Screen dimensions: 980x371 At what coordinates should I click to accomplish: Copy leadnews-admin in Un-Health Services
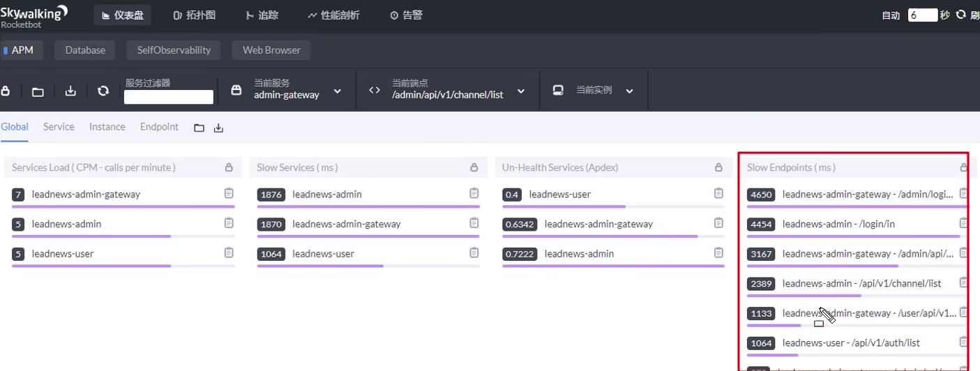[x=719, y=252]
